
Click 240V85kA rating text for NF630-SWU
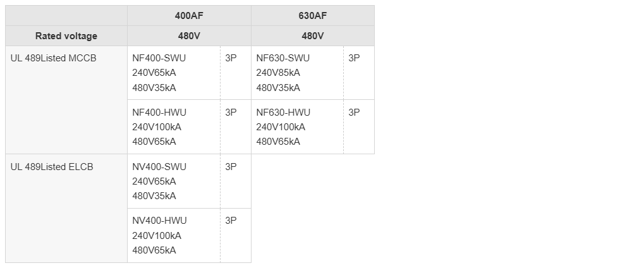278,73
